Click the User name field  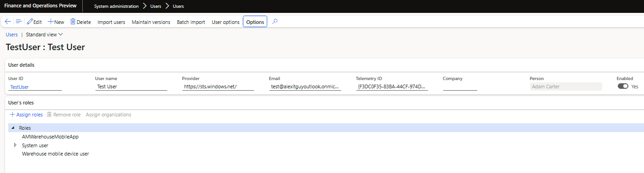[131, 86]
